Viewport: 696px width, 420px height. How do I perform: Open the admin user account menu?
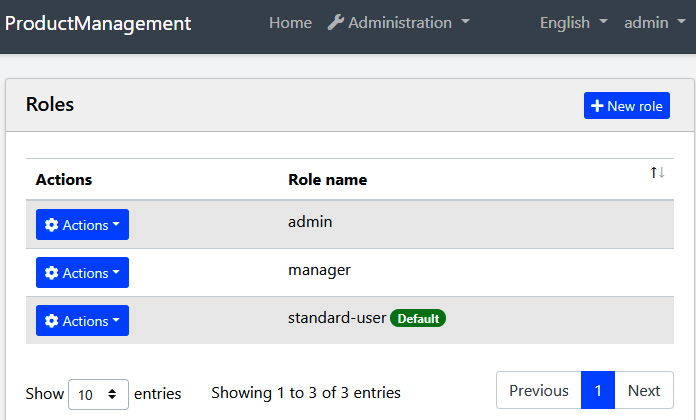(653, 22)
